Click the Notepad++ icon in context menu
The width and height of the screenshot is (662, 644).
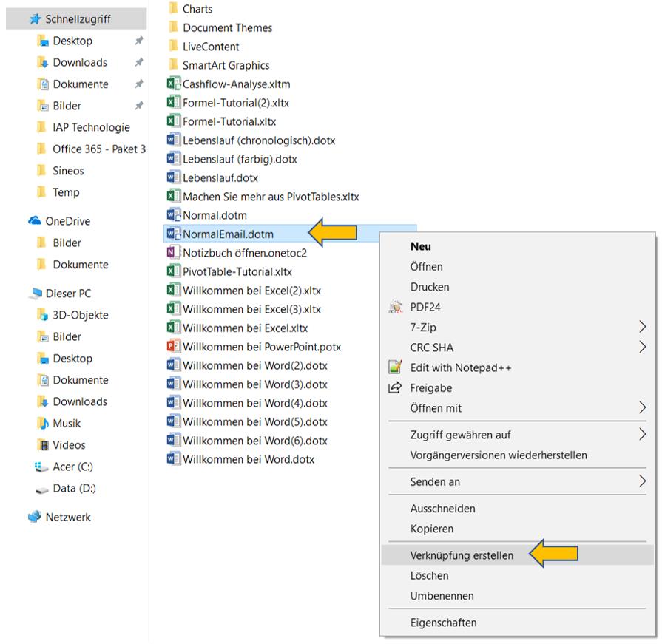click(396, 367)
